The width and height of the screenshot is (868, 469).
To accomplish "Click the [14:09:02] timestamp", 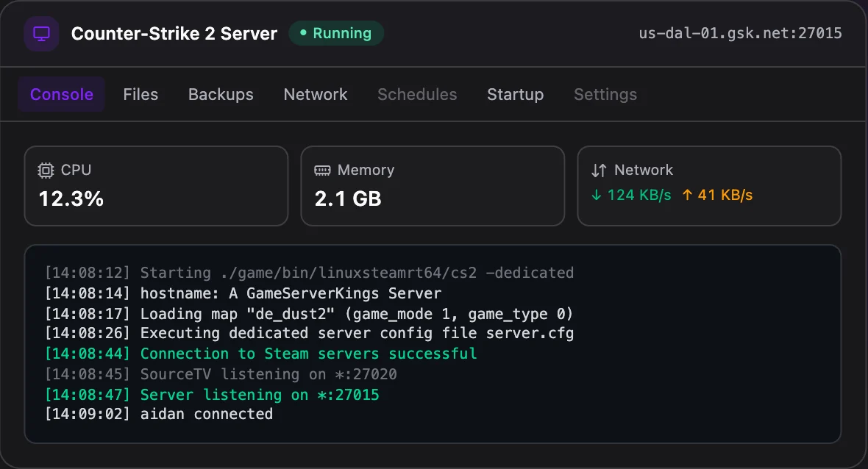I will tap(88, 415).
